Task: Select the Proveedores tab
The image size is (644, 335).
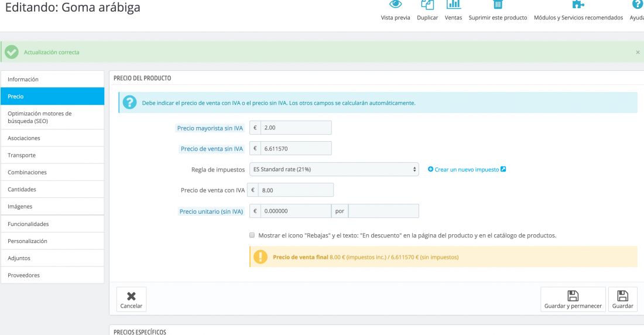Action: [x=53, y=275]
